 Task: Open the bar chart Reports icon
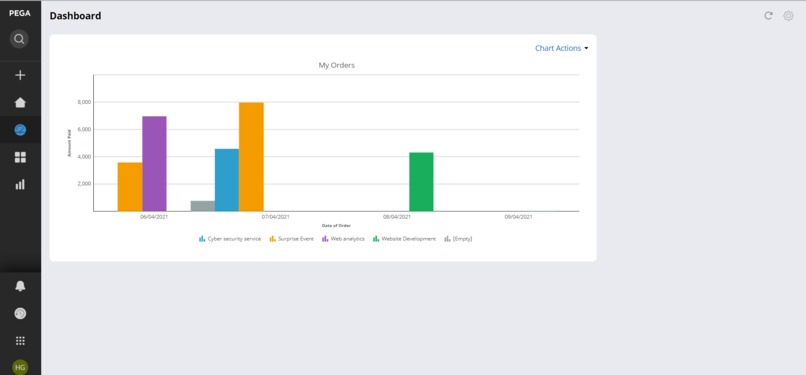click(20, 184)
